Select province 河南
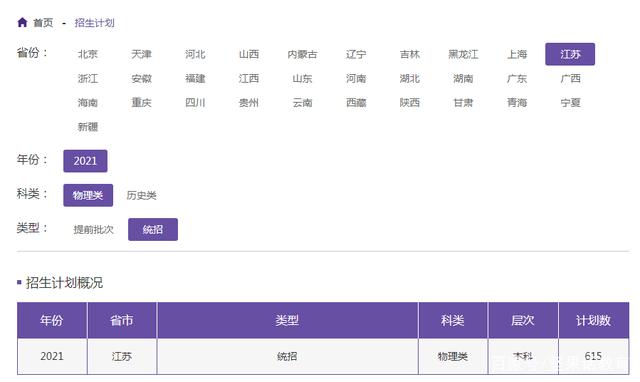The height and width of the screenshot is (382, 640). click(x=356, y=78)
